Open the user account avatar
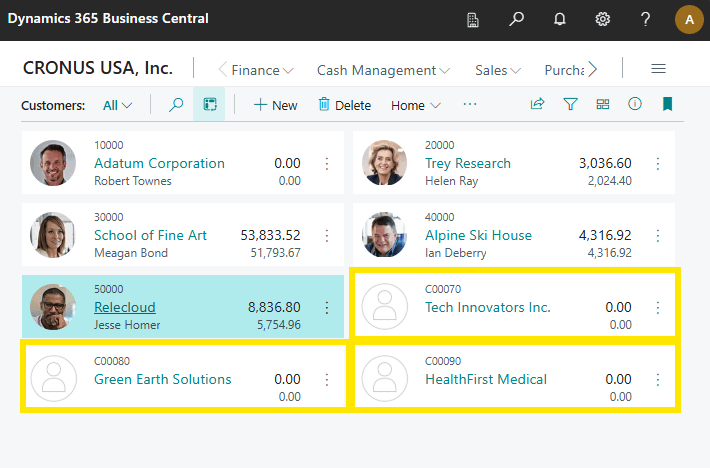The width and height of the screenshot is (710, 468). 688,19
